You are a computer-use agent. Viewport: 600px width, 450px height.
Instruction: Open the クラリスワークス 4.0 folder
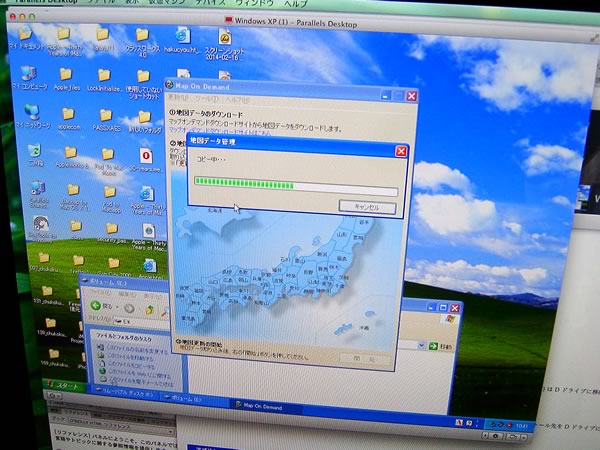pos(142,35)
